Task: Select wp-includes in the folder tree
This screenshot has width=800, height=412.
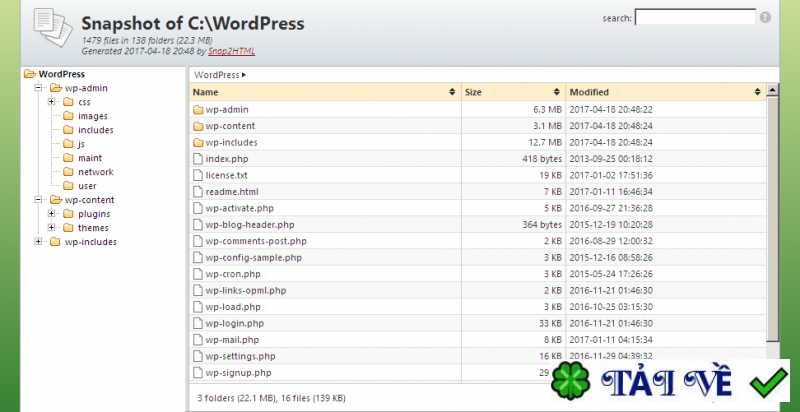Action: point(90,242)
